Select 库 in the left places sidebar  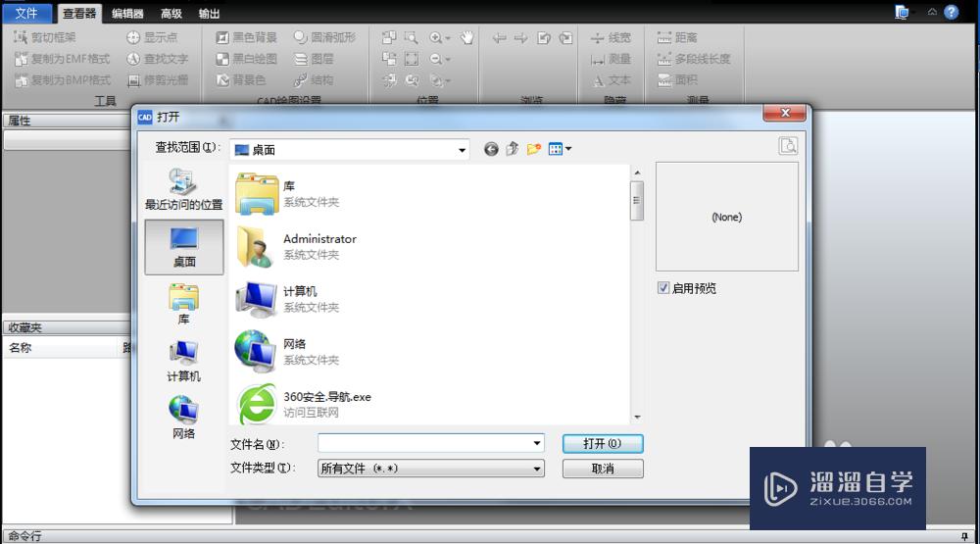184,304
